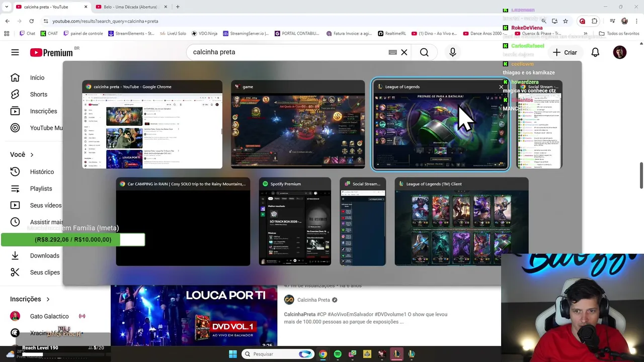The image size is (644, 362).
Task: Open Seus vídeos in the sidebar
Action: tap(45, 205)
